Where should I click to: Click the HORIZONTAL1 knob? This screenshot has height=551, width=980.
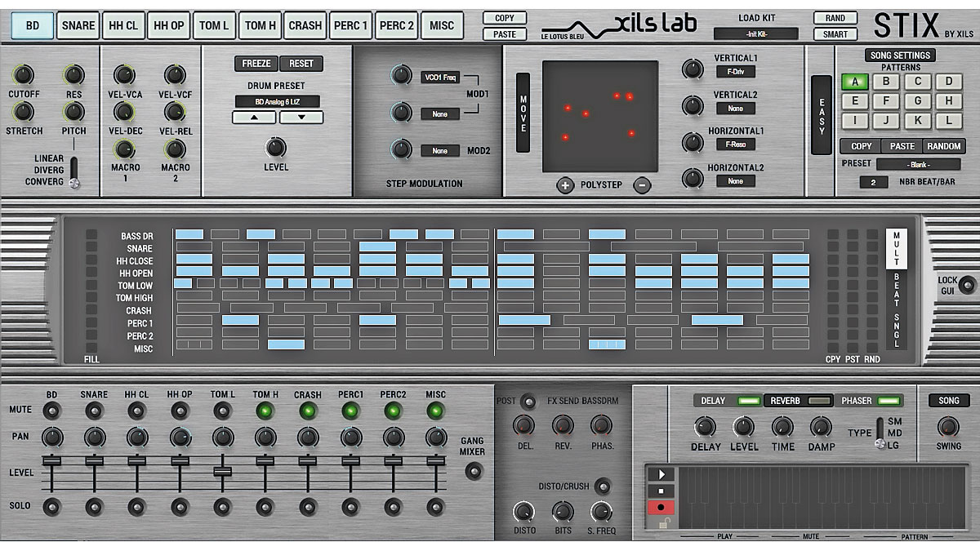click(693, 143)
